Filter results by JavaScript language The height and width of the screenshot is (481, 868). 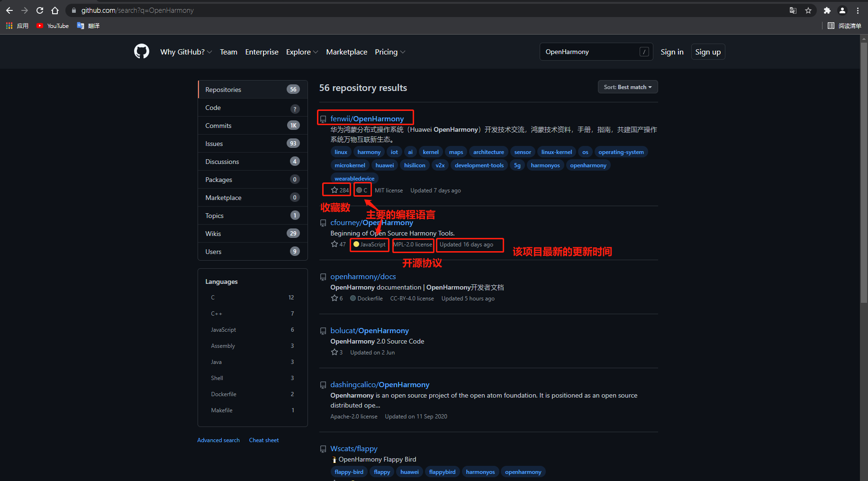[x=253, y=330]
